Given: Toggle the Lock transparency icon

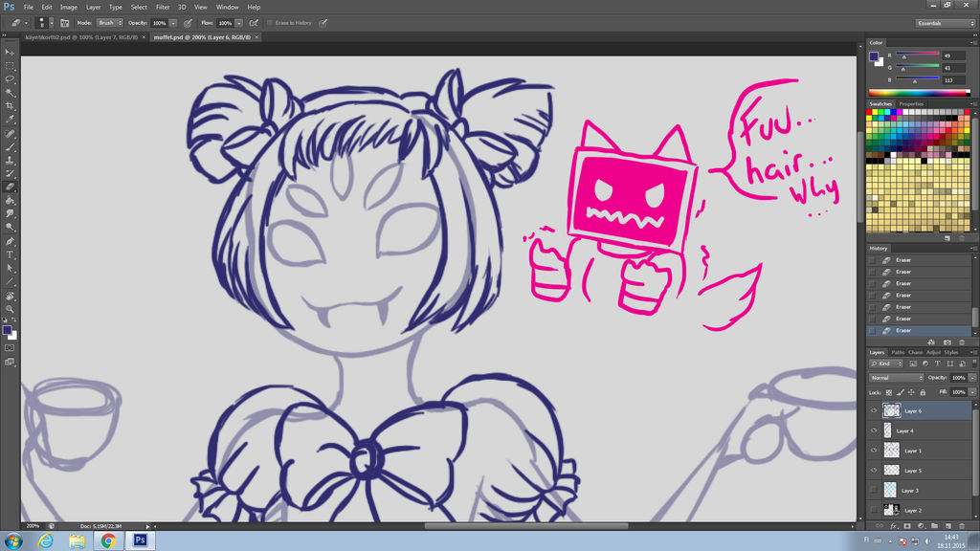Looking at the screenshot, I should [x=888, y=392].
